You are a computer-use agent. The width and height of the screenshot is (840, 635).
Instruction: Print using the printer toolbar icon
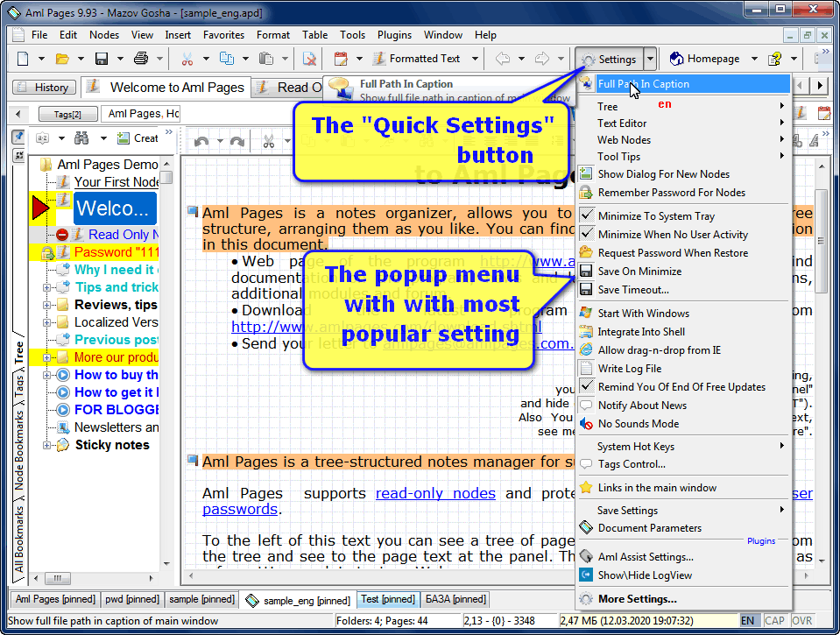pos(141,59)
